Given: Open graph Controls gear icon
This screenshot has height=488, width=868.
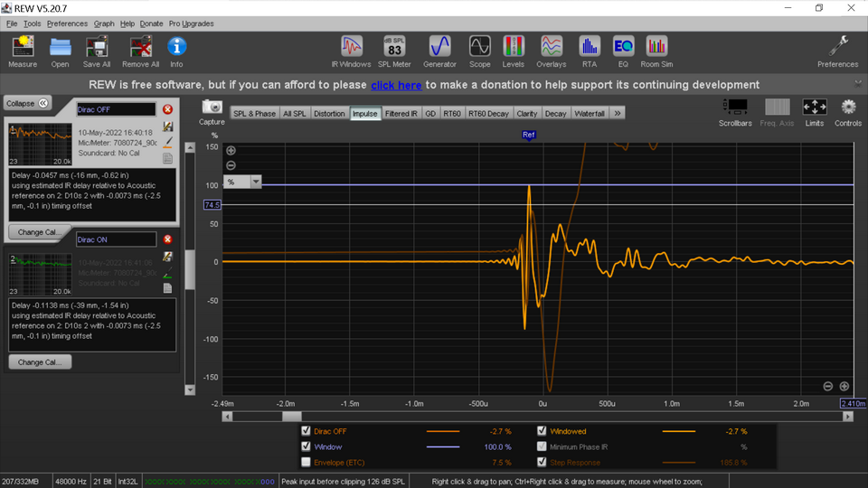Looking at the screenshot, I should click(848, 108).
